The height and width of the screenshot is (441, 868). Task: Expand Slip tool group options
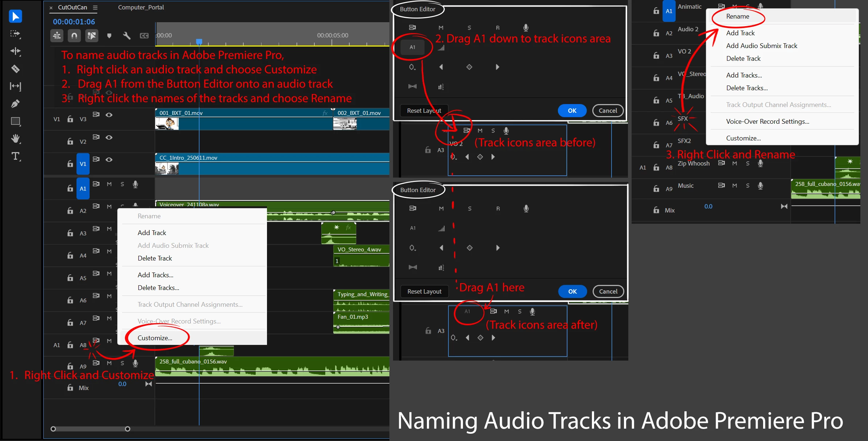coord(15,86)
